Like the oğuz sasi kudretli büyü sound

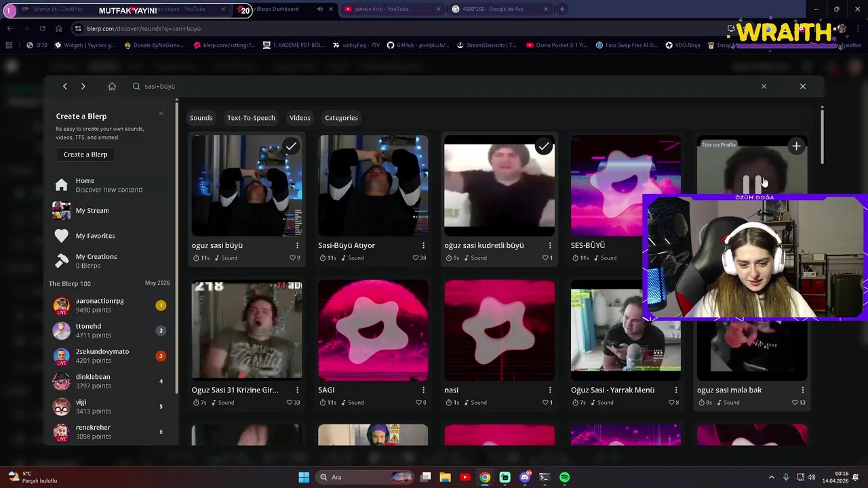click(x=545, y=258)
